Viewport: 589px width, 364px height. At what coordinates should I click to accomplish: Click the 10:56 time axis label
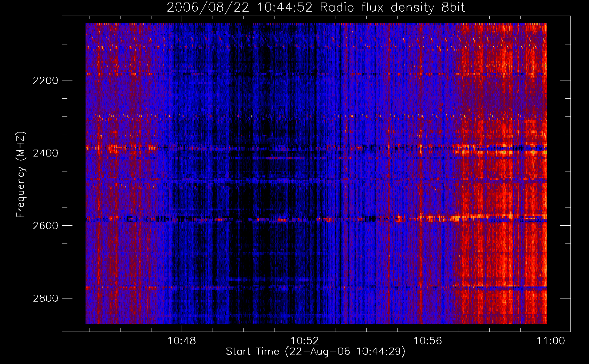(x=428, y=341)
